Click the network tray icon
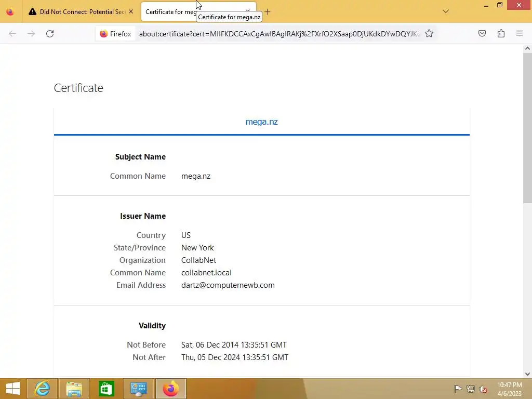This screenshot has height=399, width=532. pos(471,389)
